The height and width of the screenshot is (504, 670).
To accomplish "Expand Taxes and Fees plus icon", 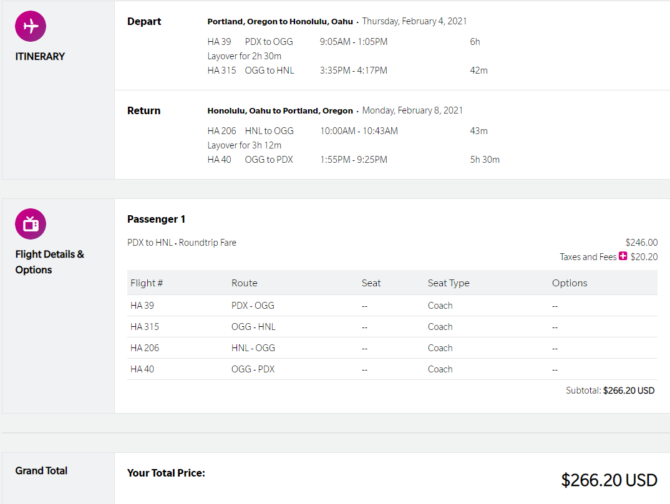I will (623, 256).
